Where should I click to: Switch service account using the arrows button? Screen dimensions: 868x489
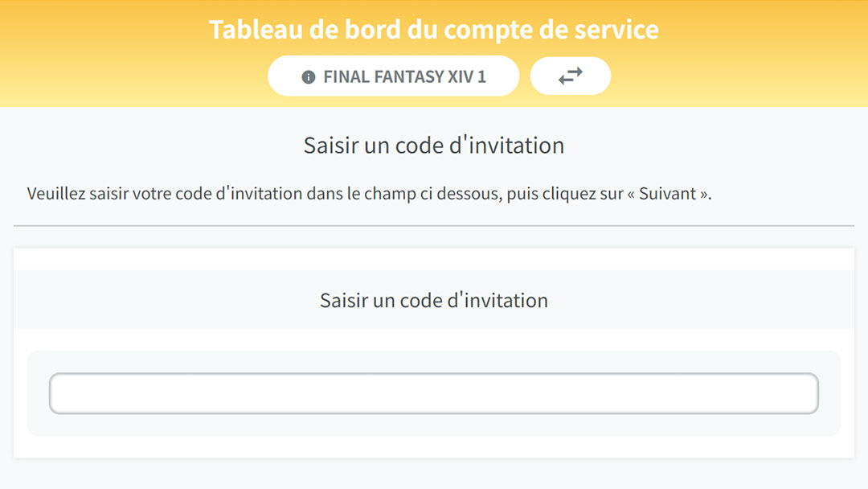click(x=570, y=76)
